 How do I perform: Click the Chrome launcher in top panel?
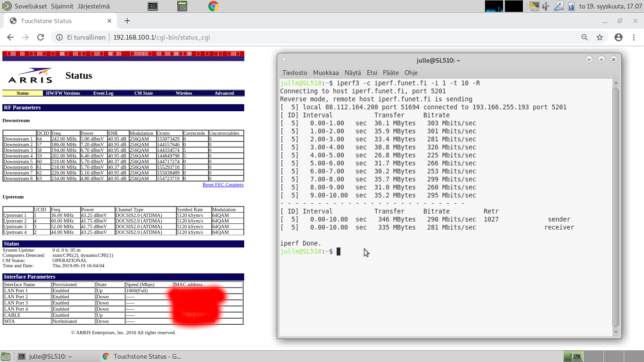[213, 6]
